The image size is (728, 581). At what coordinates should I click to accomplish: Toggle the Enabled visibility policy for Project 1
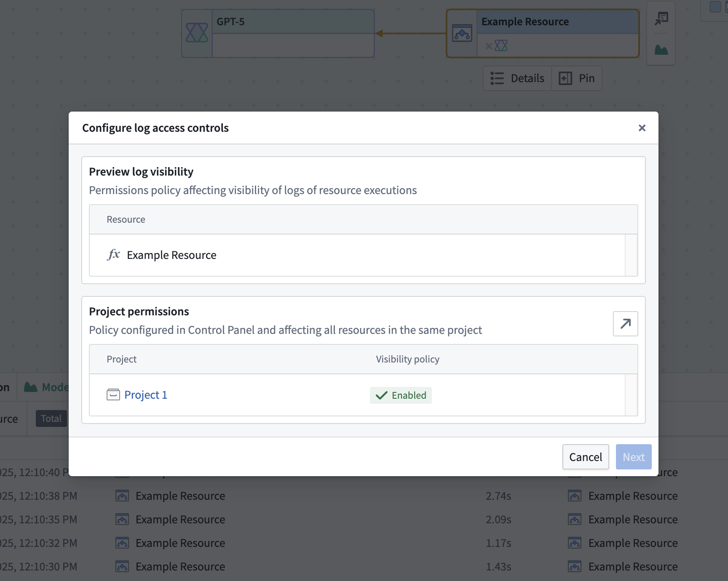click(x=400, y=395)
